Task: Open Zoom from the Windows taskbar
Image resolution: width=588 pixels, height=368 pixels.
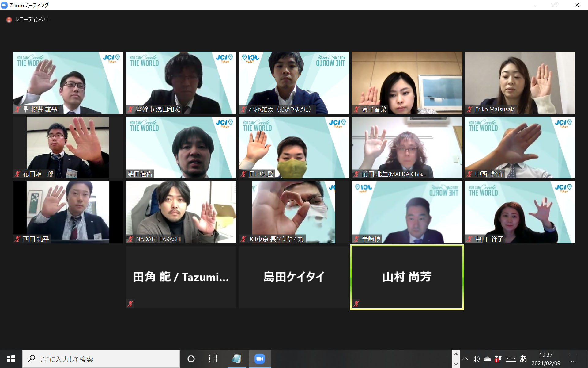Action: point(259,358)
